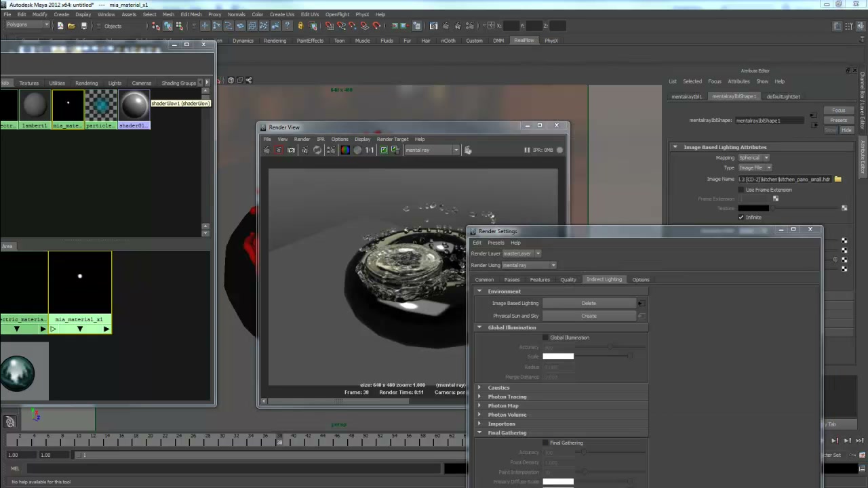Image resolution: width=868 pixels, height=488 pixels.
Task: Collapse the Environment section
Action: (x=479, y=291)
